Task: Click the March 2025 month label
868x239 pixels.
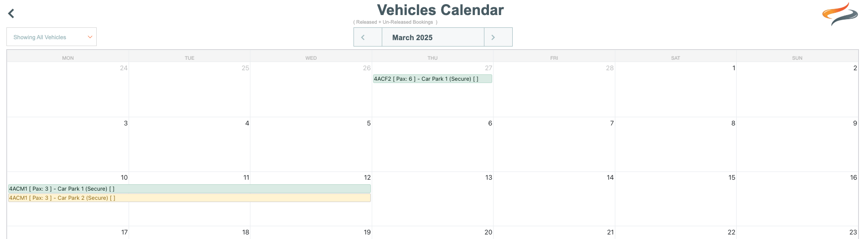Action: 412,37
